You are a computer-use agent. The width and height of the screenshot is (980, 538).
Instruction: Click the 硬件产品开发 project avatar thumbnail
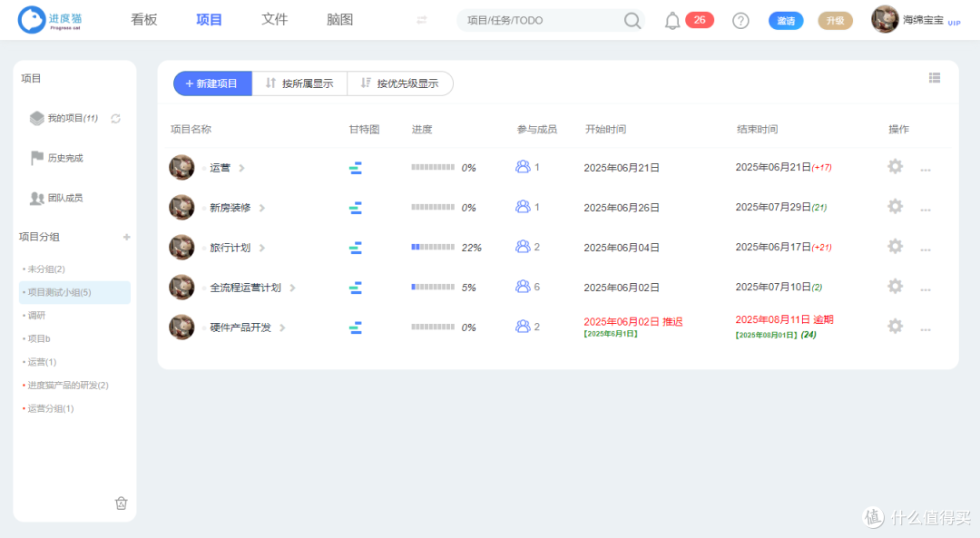[181, 328]
